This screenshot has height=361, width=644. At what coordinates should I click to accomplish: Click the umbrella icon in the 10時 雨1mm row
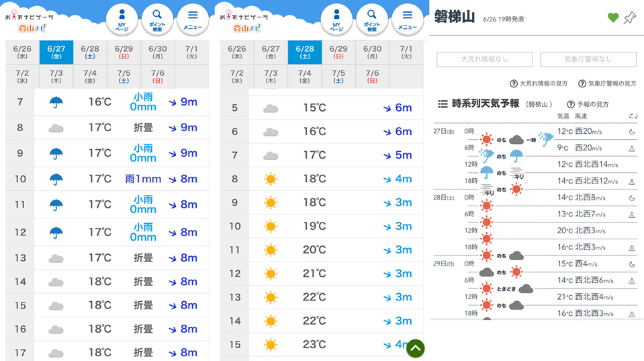[x=56, y=179]
